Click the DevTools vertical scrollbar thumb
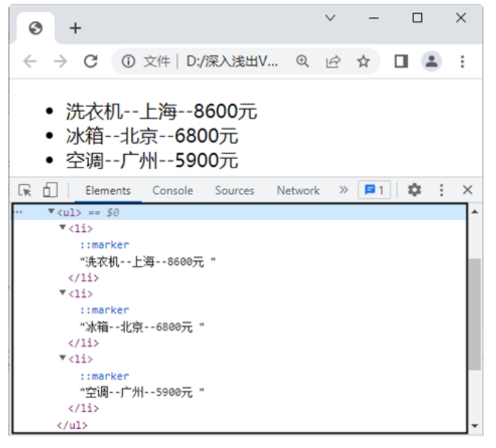 pyautogui.click(x=475, y=313)
